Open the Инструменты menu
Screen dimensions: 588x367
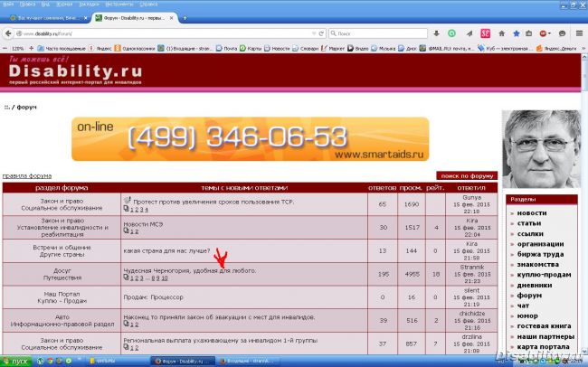tap(119, 5)
